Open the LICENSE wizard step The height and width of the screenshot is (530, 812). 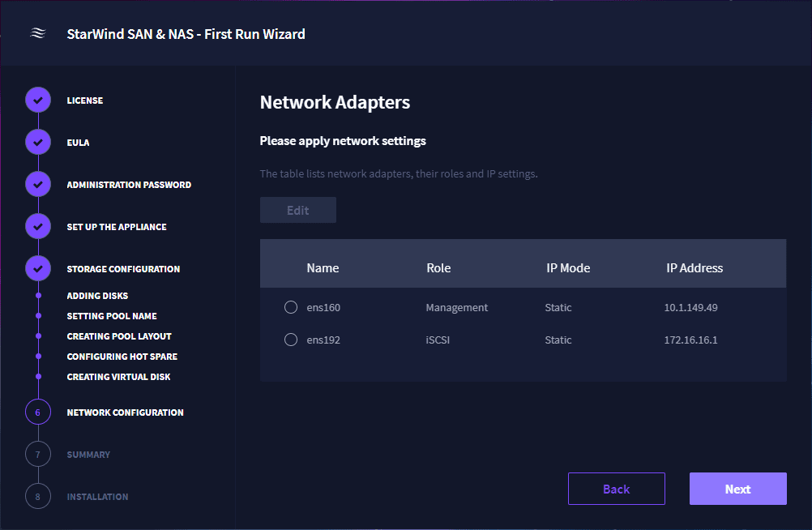click(x=85, y=100)
